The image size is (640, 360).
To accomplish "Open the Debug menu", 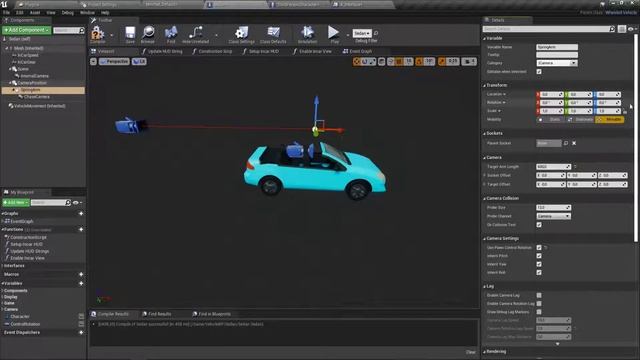I will point(68,13).
